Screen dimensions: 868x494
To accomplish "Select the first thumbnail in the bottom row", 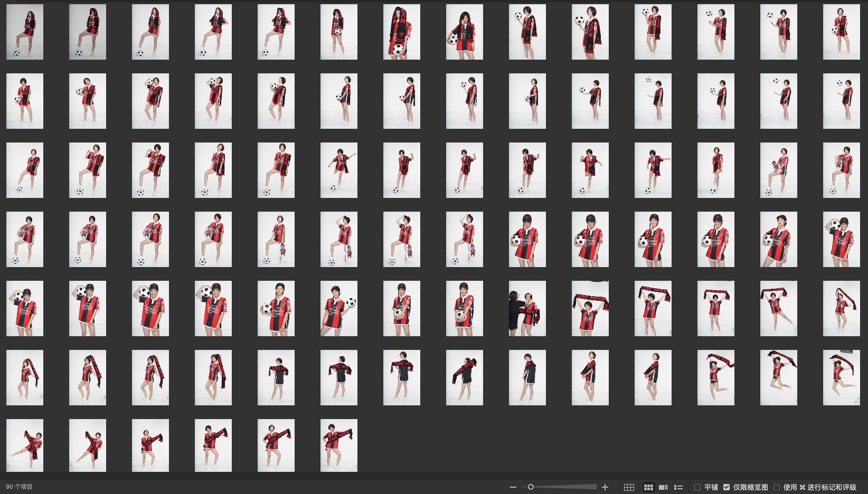I will pos(25,445).
